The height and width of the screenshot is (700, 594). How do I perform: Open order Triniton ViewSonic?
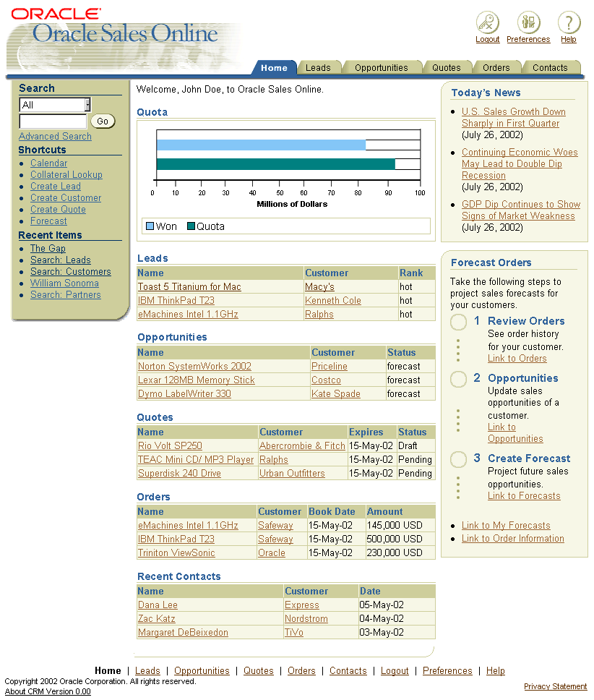176,552
